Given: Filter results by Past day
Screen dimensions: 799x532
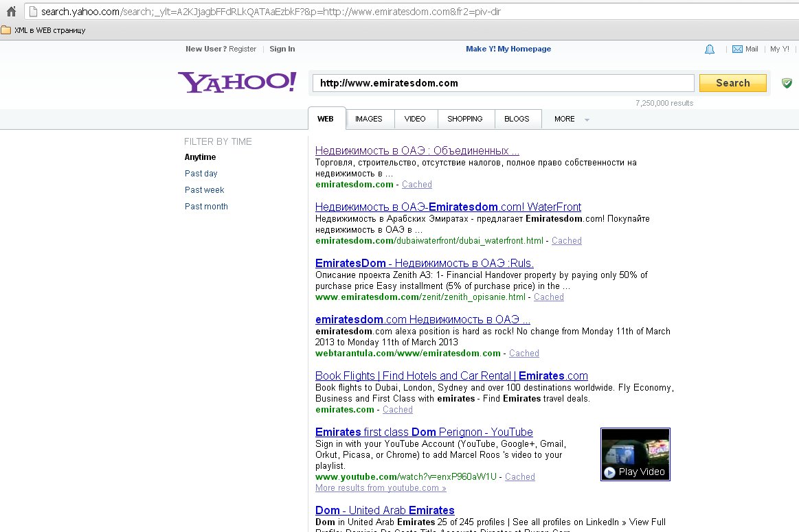Looking at the screenshot, I should pos(201,174).
